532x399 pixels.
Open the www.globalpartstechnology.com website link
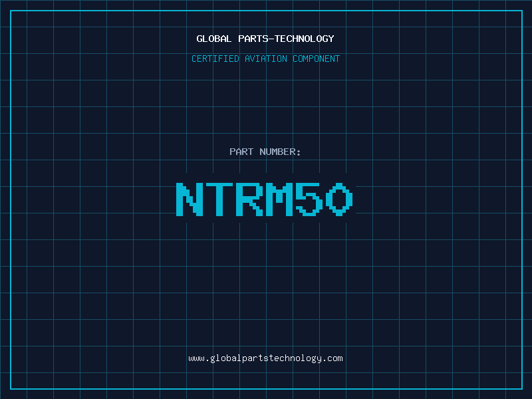click(x=265, y=358)
